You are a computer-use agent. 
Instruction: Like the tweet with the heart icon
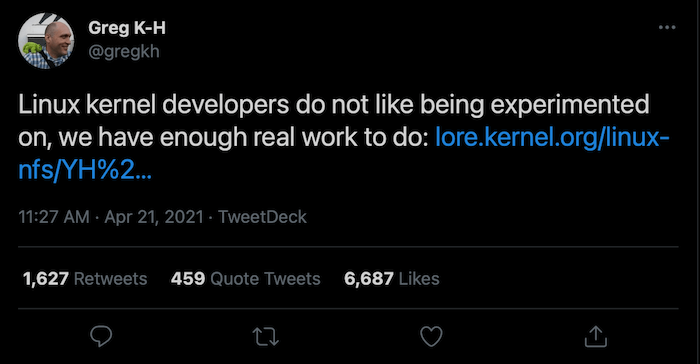click(x=431, y=336)
